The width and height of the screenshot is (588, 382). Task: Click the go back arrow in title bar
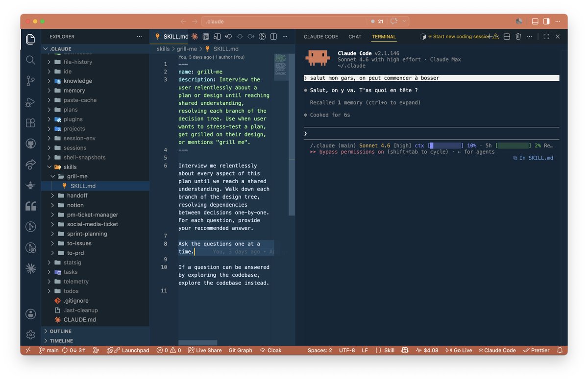[183, 22]
